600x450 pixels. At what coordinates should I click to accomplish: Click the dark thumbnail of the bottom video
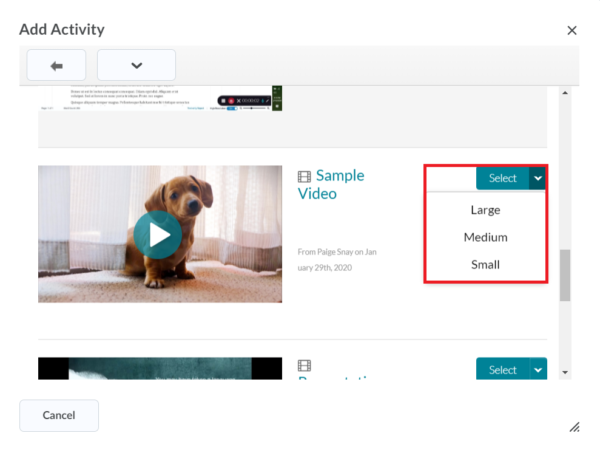[x=160, y=369]
